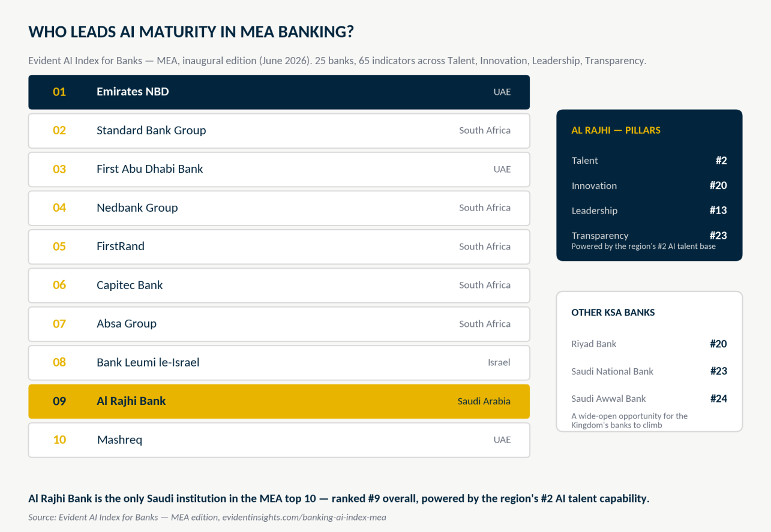Screen dimensions: 771x532
Task: Select the Saudi National Bank #23 entry
Action: pos(649,371)
